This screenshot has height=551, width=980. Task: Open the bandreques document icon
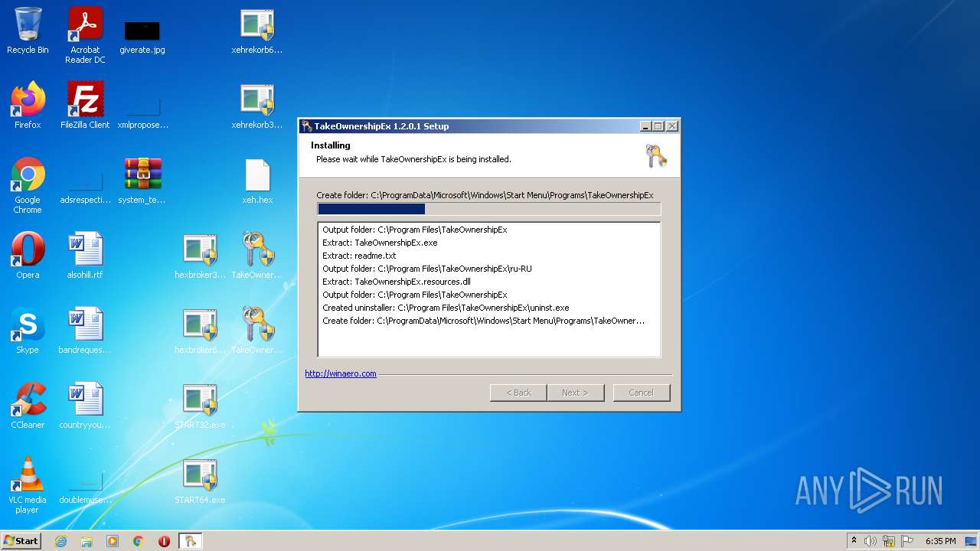[85, 331]
